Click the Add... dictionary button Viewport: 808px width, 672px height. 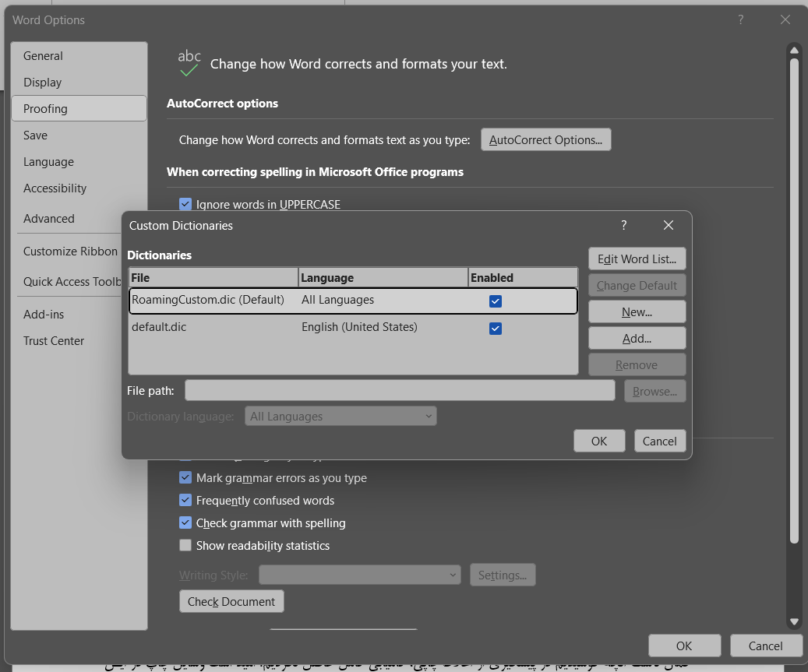[x=637, y=339]
